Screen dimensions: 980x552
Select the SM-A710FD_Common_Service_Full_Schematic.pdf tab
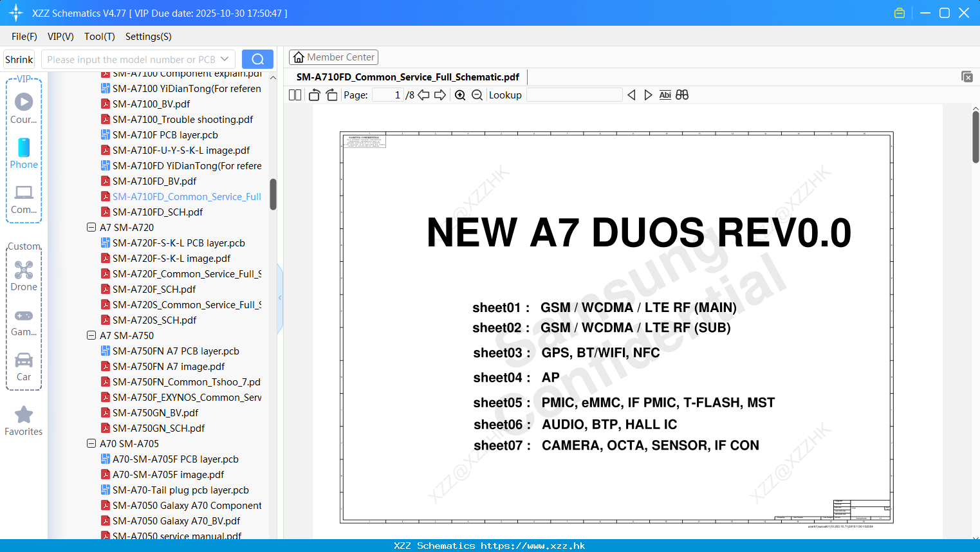pos(408,77)
